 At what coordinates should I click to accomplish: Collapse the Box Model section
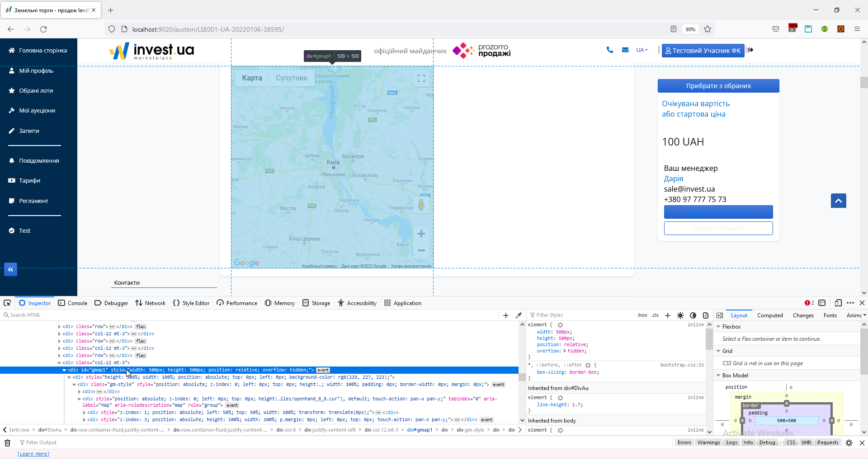(x=718, y=376)
